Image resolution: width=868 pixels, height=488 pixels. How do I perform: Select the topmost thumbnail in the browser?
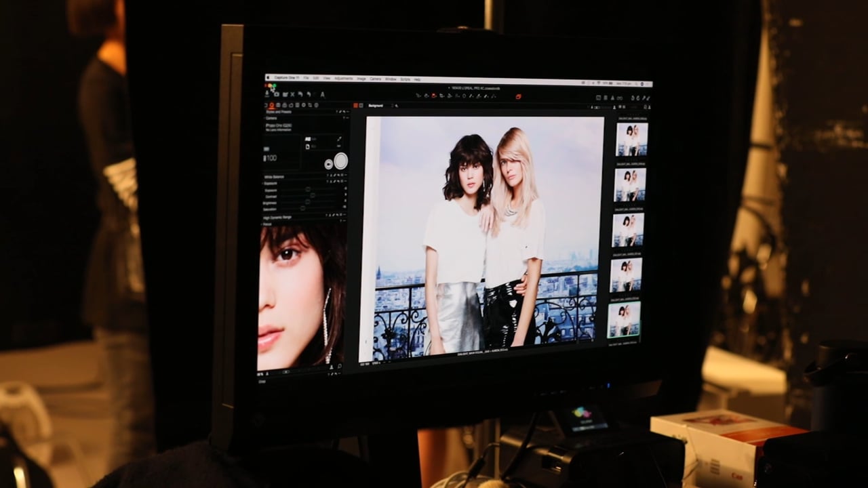[631, 139]
